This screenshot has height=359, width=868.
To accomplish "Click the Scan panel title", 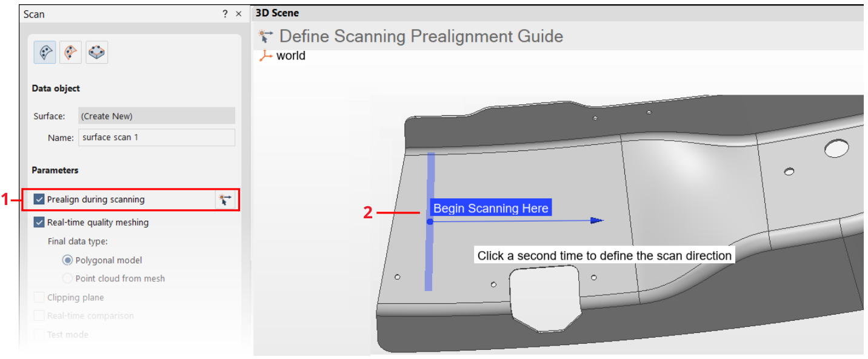I will 34,14.
